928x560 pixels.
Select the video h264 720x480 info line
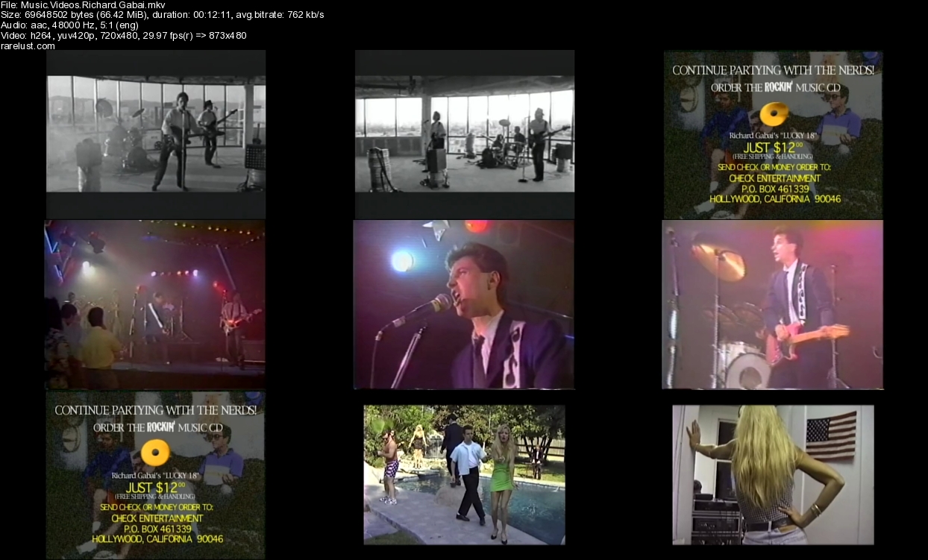click(123, 36)
